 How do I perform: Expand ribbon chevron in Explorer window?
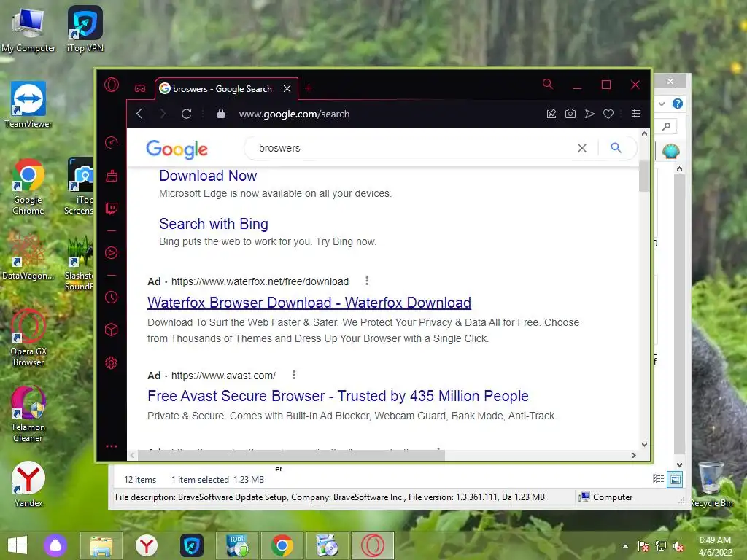pyautogui.click(x=662, y=104)
